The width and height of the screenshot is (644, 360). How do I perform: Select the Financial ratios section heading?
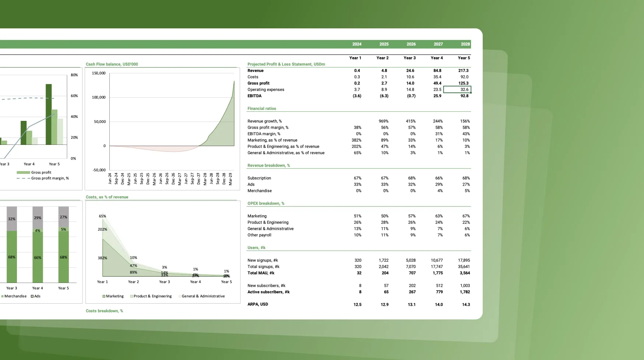[x=261, y=109]
